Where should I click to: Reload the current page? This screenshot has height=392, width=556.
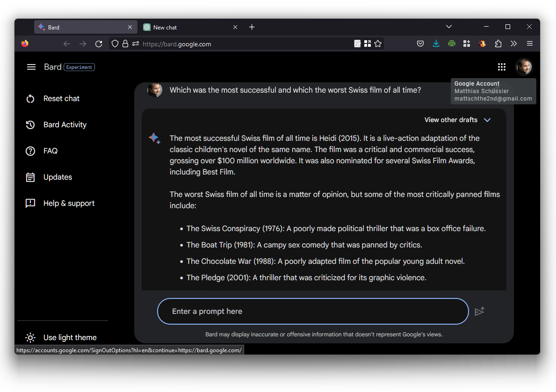point(99,44)
